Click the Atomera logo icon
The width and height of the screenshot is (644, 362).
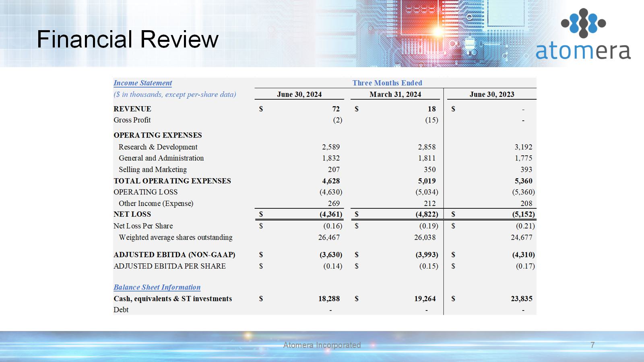tap(583, 23)
